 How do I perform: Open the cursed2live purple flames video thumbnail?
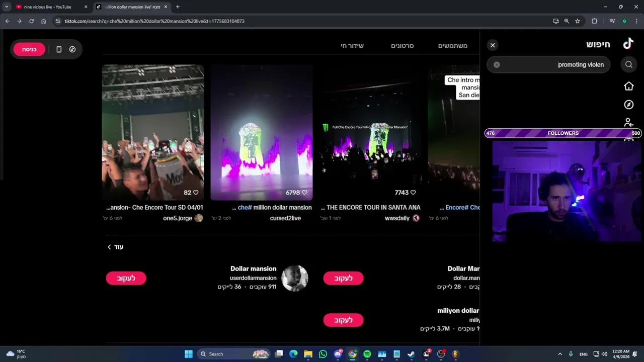(262, 132)
